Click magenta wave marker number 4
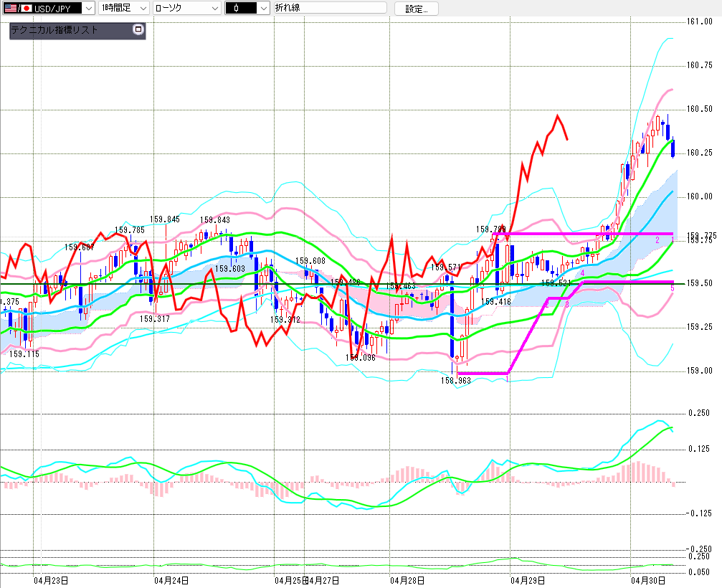722x588 pixels. click(x=583, y=273)
